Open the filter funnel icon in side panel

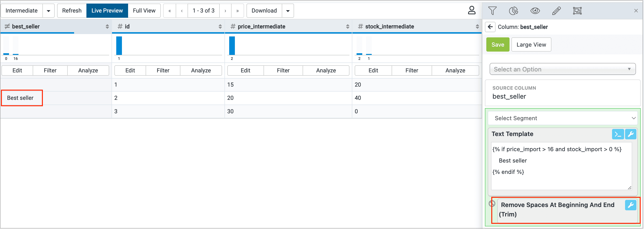click(492, 11)
